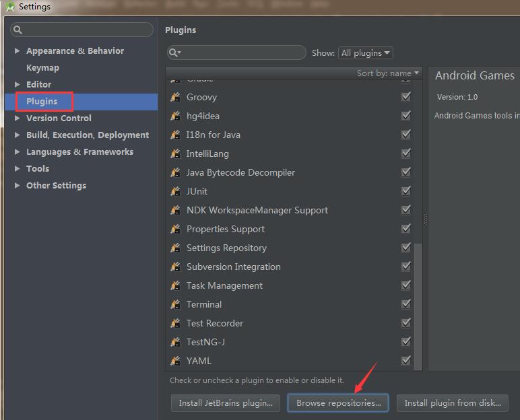Select the Java Bytecode Decompiler row
520x420 pixels.
(290, 172)
